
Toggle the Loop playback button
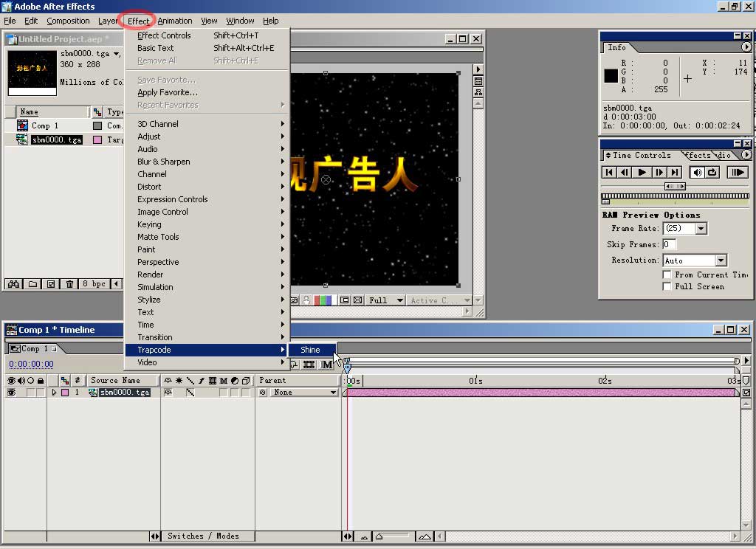coord(712,172)
